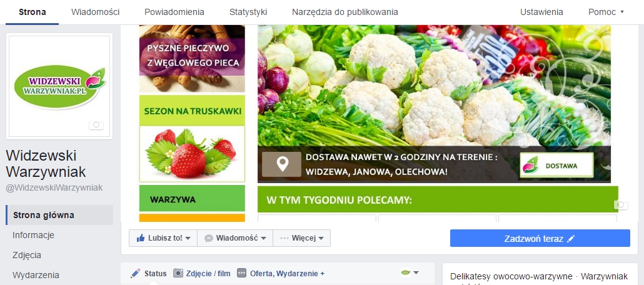644x285 pixels.
Task: Expand the Więcej menu
Action: 301,238
